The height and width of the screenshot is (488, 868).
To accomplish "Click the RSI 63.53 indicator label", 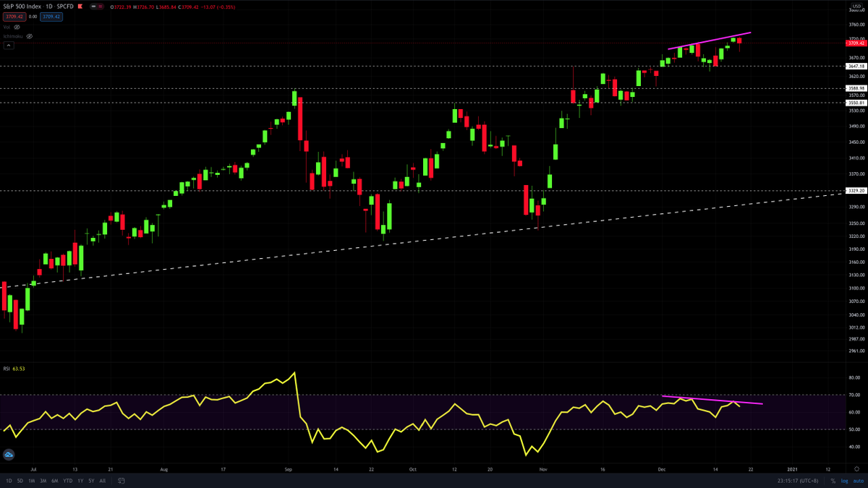I will (14, 368).
